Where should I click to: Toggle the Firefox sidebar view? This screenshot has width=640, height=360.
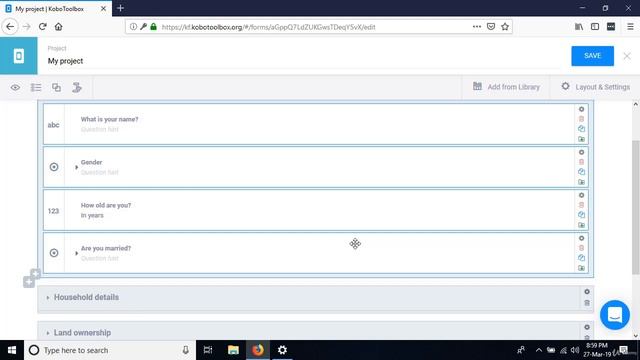[595, 27]
